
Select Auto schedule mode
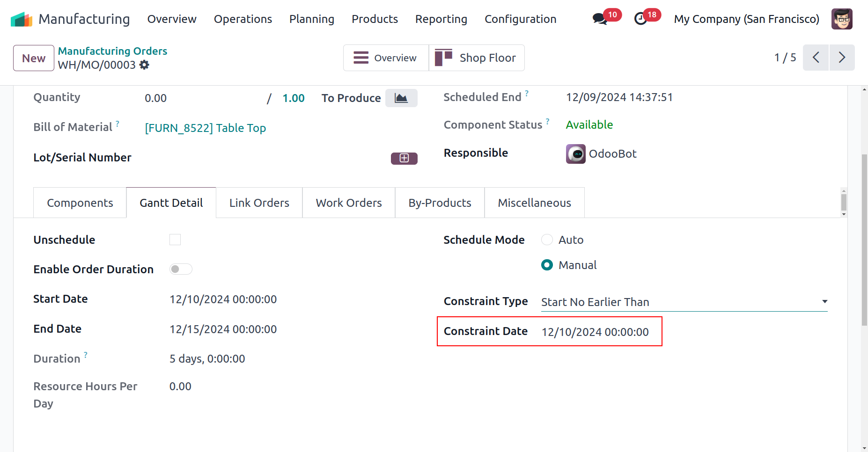(547, 240)
